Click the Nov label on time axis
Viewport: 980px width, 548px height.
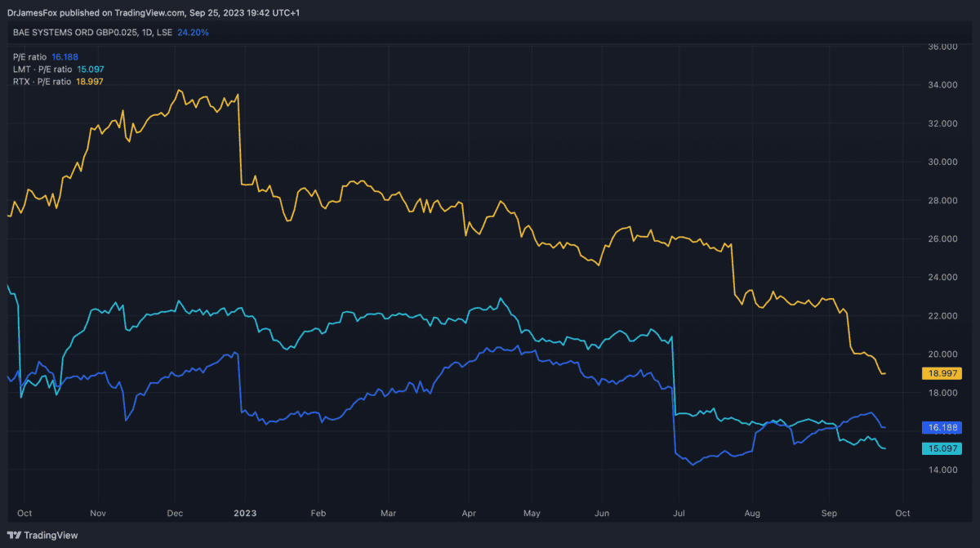pyautogui.click(x=96, y=513)
